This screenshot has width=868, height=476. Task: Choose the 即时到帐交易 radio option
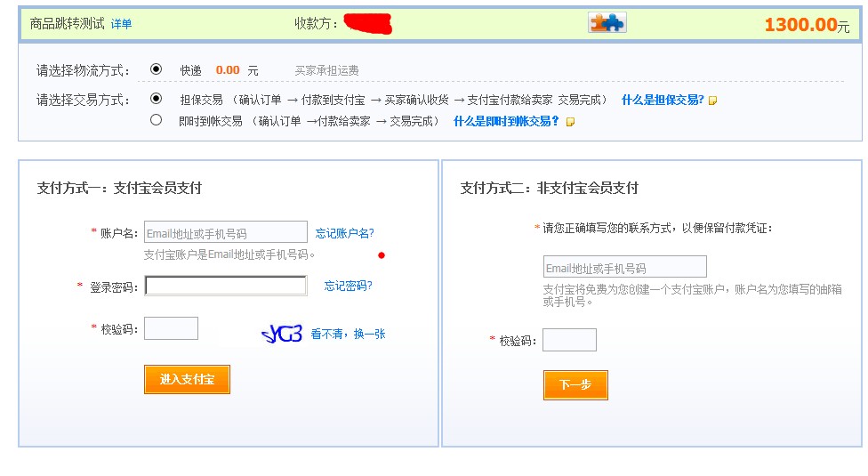point(157,119)
